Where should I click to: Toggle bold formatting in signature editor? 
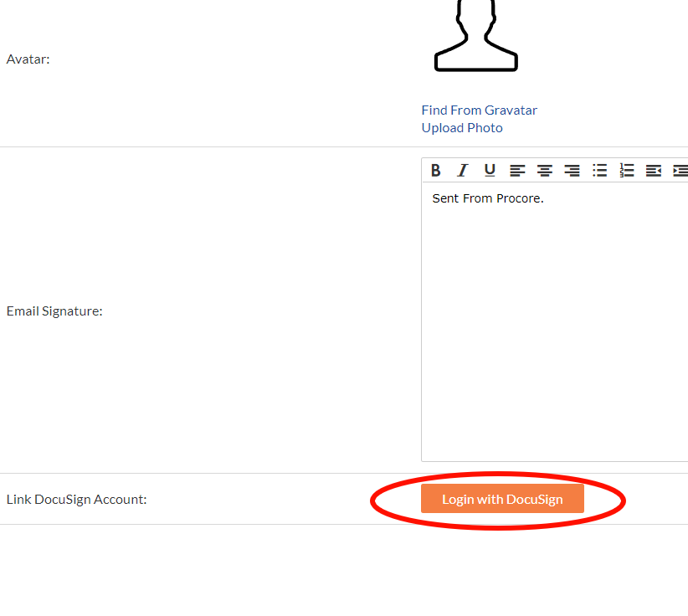(435, 170)
